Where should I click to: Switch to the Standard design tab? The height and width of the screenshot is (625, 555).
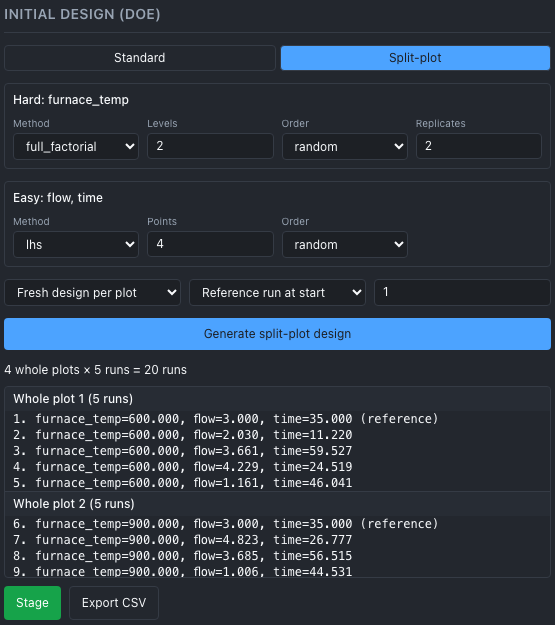[x=140, y=58]
